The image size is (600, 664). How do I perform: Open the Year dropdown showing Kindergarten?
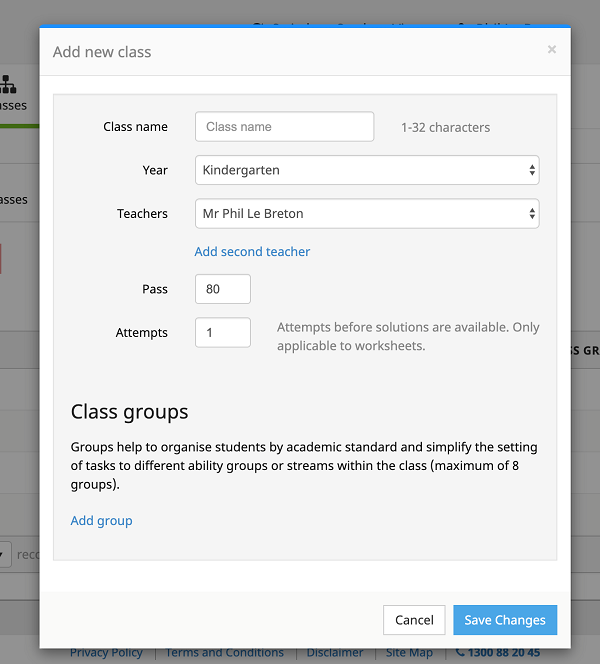tap(366, 170)
